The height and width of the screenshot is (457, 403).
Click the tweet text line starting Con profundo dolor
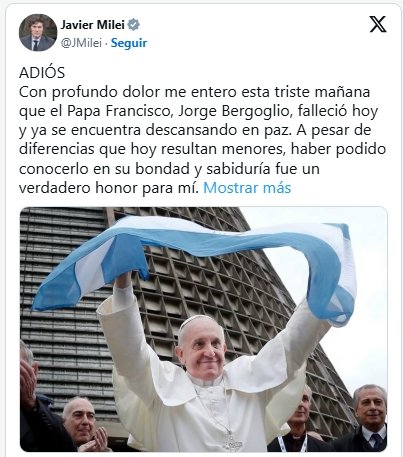[x=194, y=92]
